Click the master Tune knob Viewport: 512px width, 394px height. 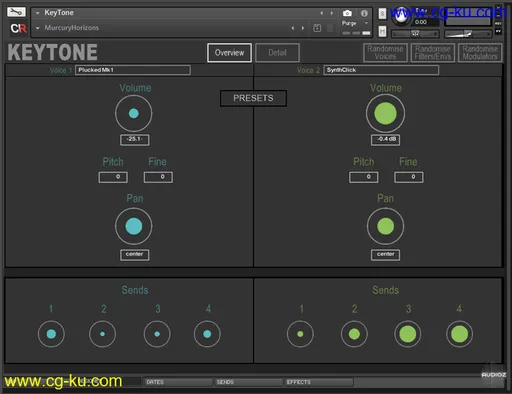tap(401, 16)
